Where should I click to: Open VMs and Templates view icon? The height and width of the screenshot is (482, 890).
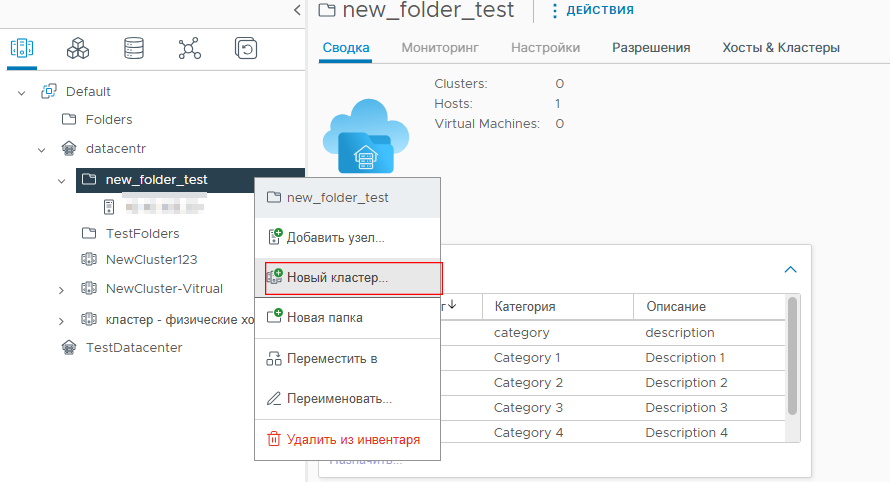(x=78, y=48)
